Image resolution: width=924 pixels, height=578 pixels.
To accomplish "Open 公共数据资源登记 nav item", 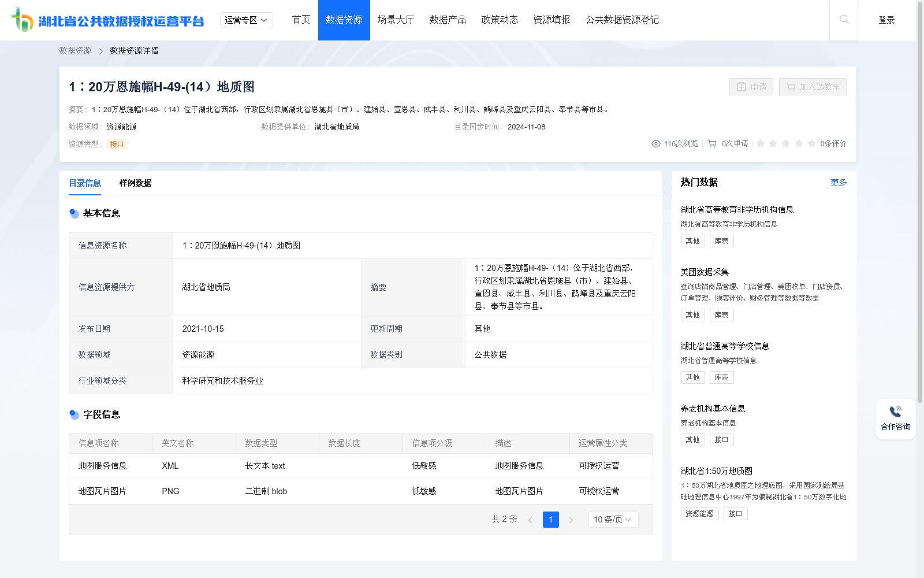I will 622,20.
